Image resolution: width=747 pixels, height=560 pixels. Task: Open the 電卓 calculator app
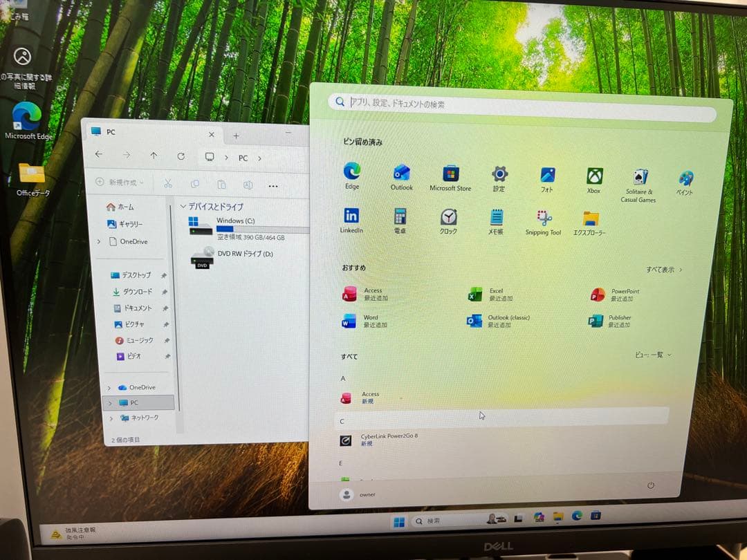tap(400, 221)
